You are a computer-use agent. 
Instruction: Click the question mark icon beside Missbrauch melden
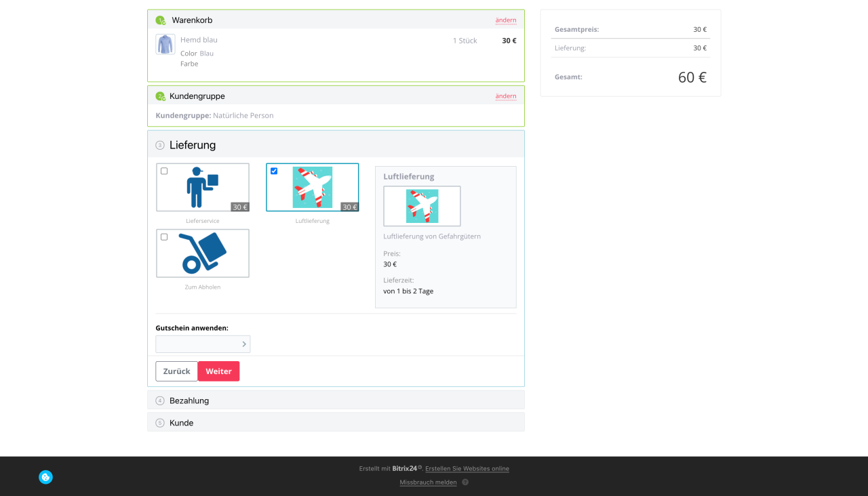pyautogui.click(x=465, y=482)
